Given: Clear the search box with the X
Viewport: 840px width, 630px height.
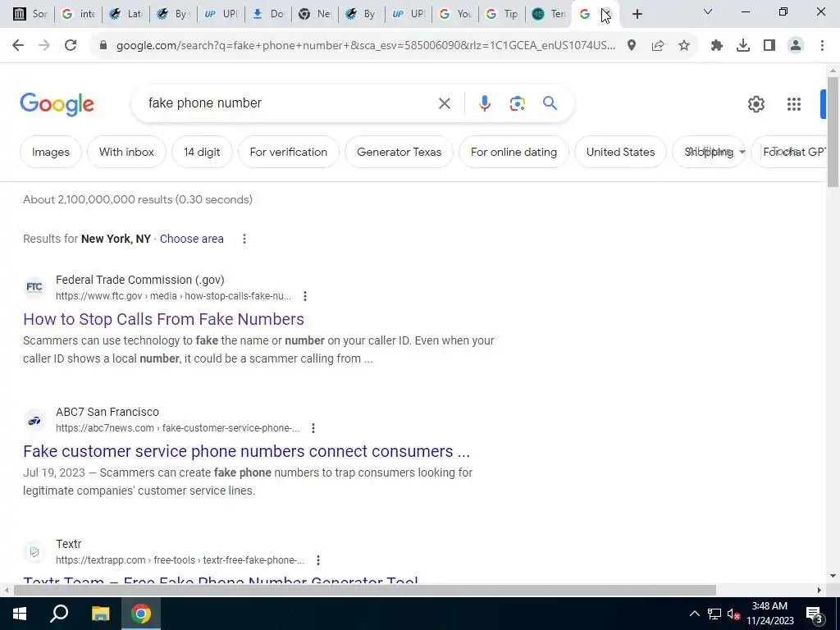Looking at the screenshot, I should (444, 103).
